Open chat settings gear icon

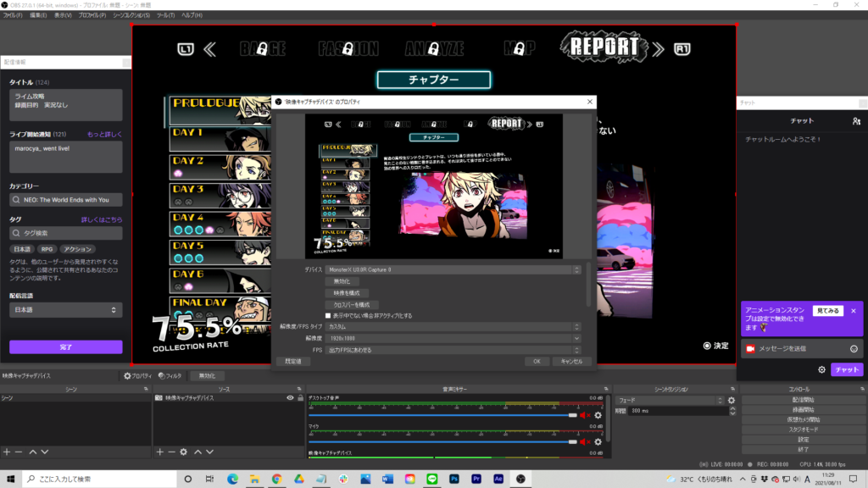click(822, 369)
